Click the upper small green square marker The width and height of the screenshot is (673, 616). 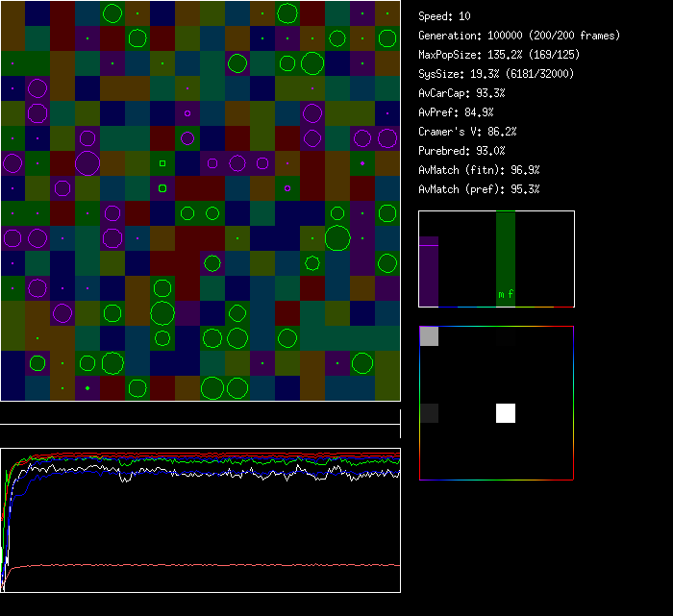coord(162,163)
